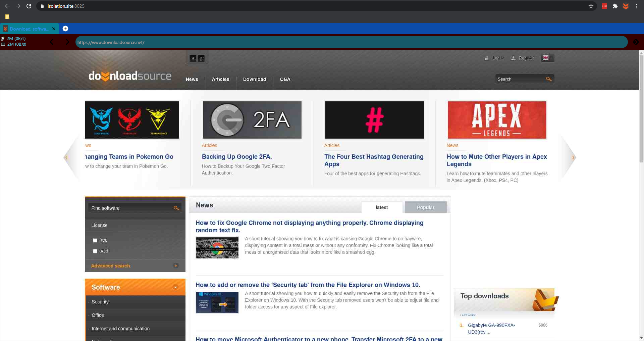Screen dimensions: 644x341
Task: Click the page scrollbar down arrow
Action: 641,338
